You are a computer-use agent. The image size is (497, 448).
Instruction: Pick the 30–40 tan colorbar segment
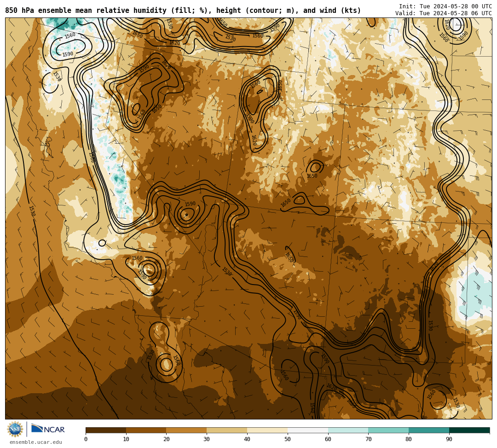click(227, 430)
